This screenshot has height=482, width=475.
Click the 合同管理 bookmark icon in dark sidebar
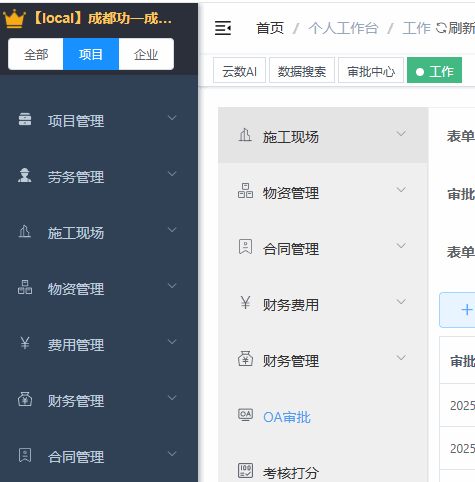(x=25, y=455)
